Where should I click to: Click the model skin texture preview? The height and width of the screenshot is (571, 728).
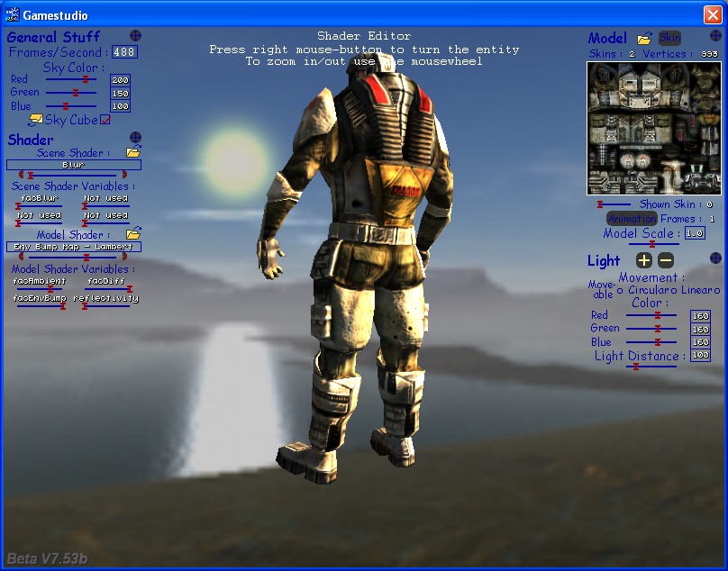pyautogui.click(x=654, y=128)
